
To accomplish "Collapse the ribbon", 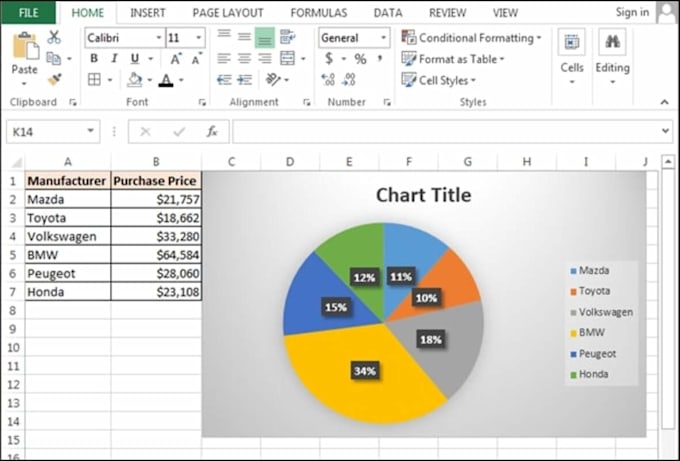I will click(x=664, y=102).
